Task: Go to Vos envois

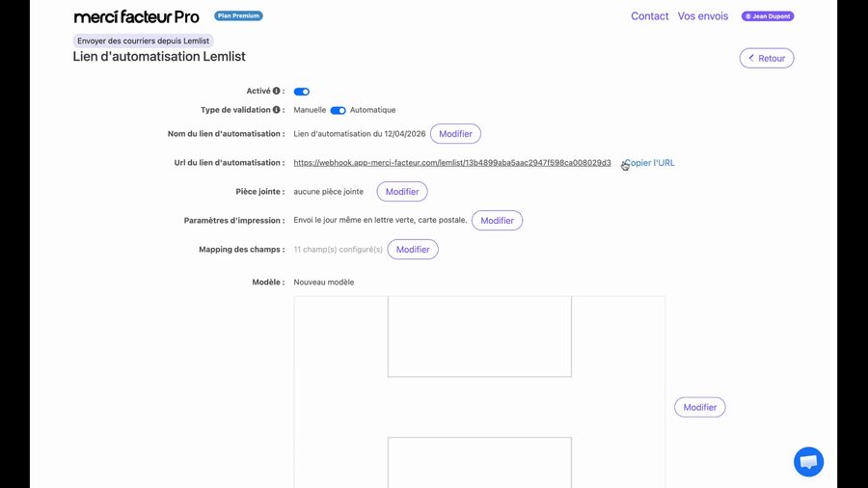Action: pyautogui.click(x=703, y=16)
